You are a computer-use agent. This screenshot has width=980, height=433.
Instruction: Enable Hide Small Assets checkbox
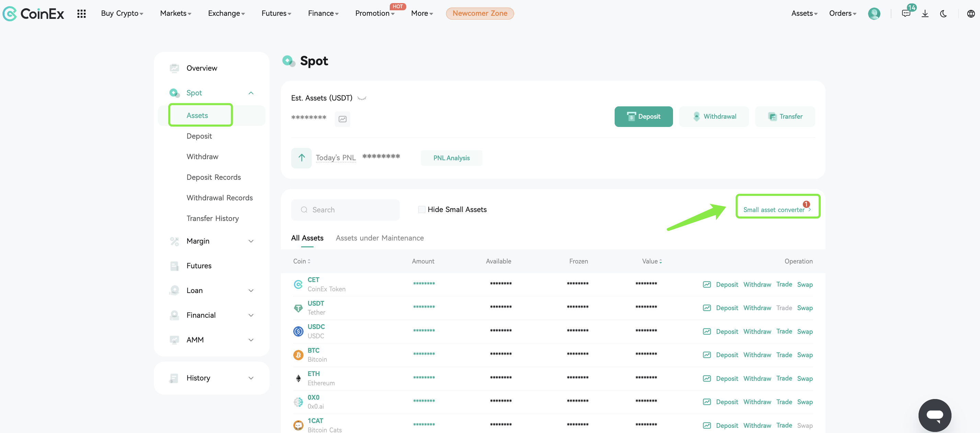pyautogui.click(x=422, y=210)
